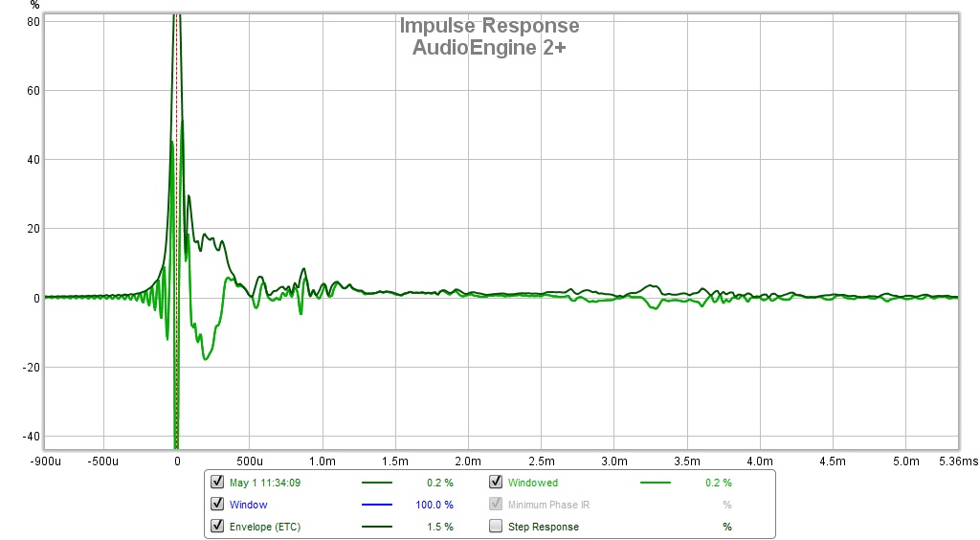Disable the Envelope (ETC) checkbox
The width and height of the screenshot is (980, 540).
point(217,526)
